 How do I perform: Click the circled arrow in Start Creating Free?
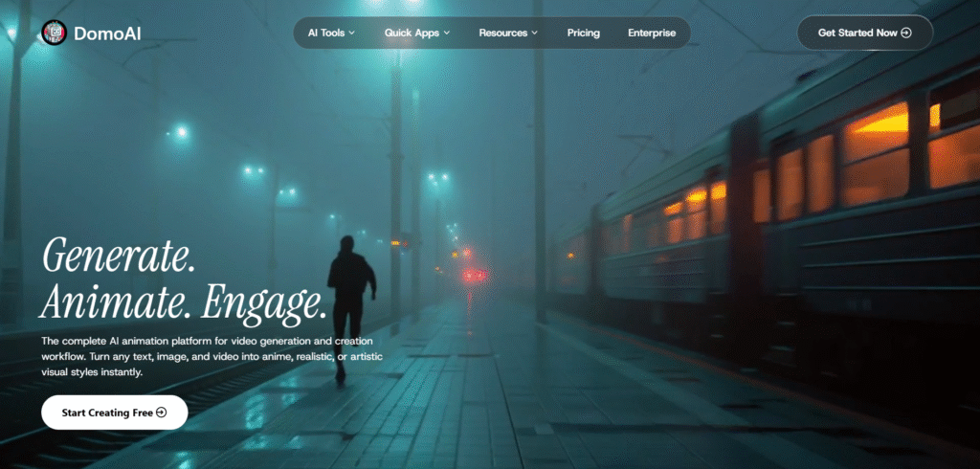(161, 413)
